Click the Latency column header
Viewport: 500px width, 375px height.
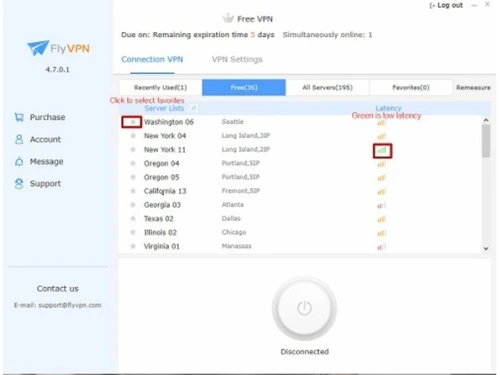pos(388,108)
